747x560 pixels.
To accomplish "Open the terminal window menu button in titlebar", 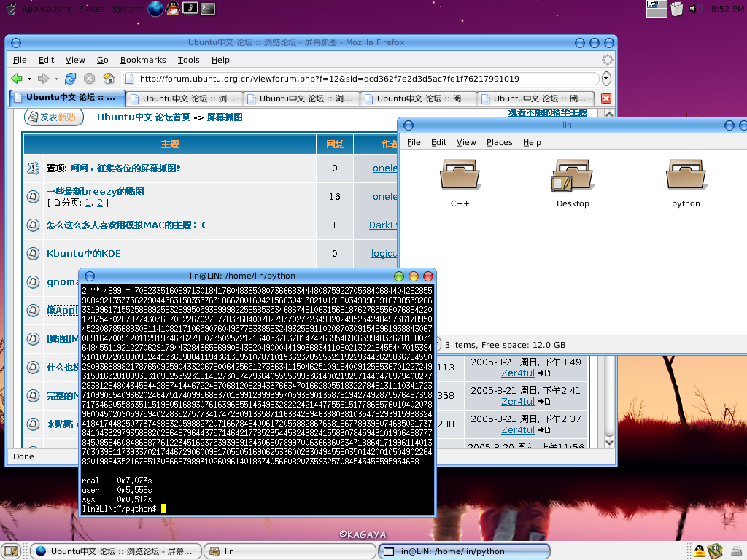I will [x=90, y=276].
